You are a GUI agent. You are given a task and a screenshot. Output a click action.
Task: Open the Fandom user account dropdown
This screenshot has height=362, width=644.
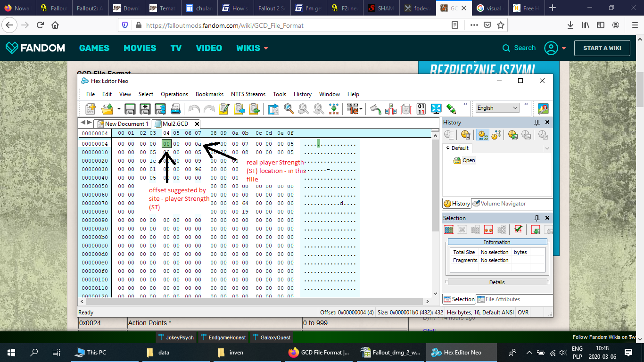click(x=555, y=48)
